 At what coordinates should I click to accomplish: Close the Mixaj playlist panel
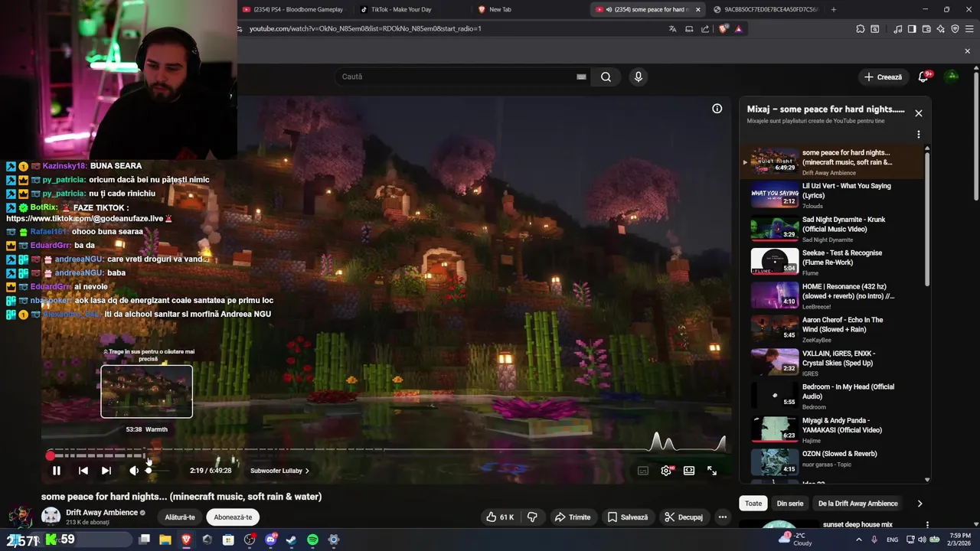click(919, 113)
